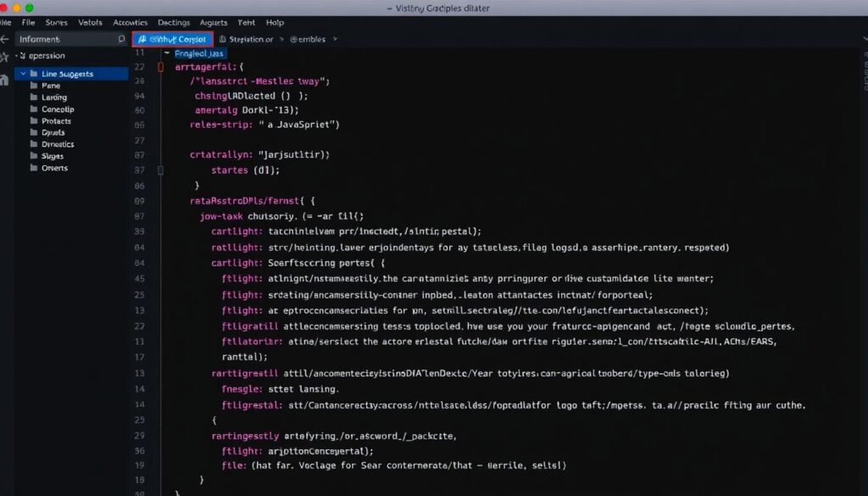The image size is (868, 496).
Task: Open the Accoutics menu
Action: (130, 23)
